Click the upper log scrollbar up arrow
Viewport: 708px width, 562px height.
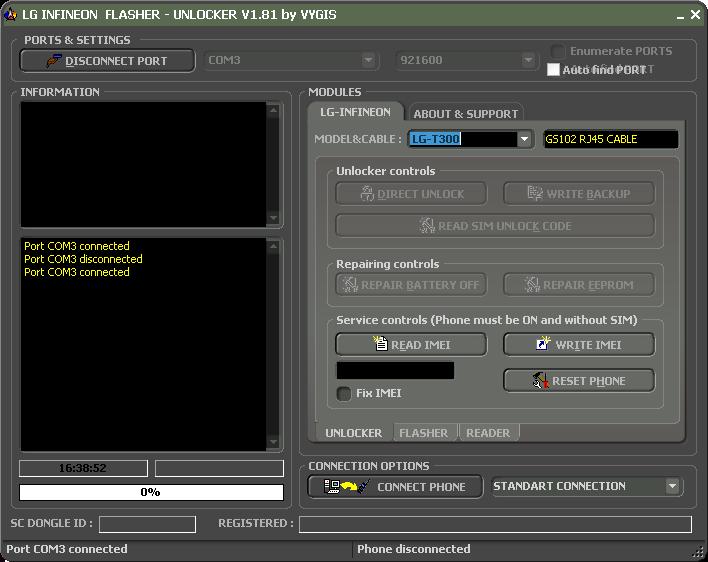[273, 110]
